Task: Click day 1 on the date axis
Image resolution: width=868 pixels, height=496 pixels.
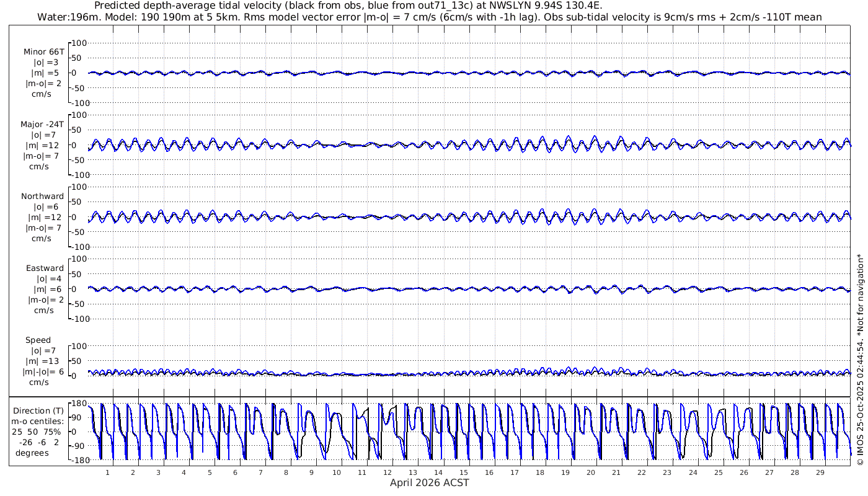Action: pyautogui.click(x=107, y=472)
